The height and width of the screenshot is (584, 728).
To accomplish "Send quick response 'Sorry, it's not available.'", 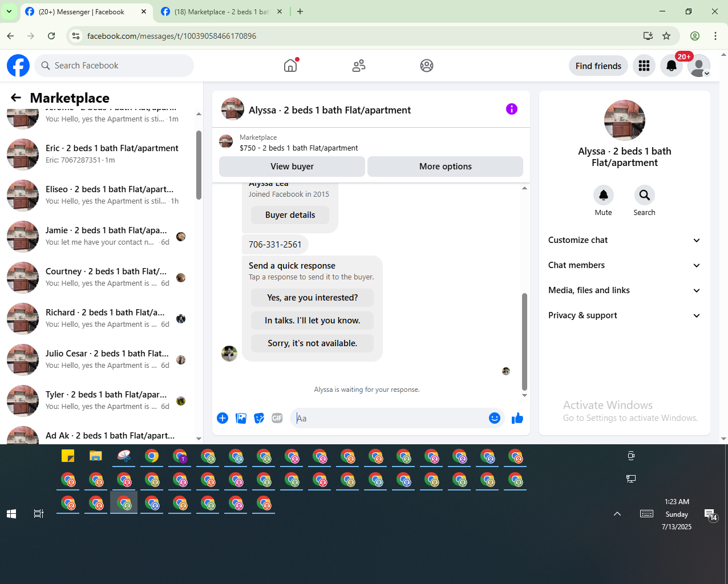I will (312, 343).
